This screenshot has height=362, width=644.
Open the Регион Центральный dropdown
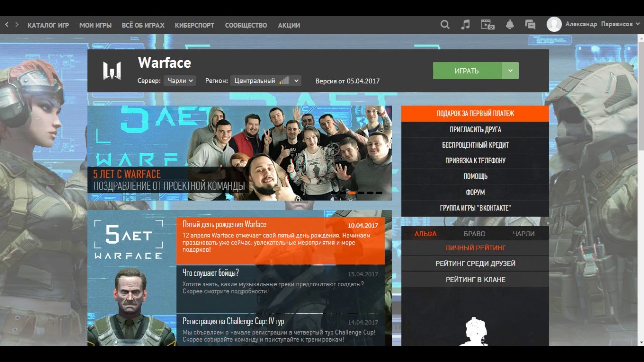click(266, 80)
